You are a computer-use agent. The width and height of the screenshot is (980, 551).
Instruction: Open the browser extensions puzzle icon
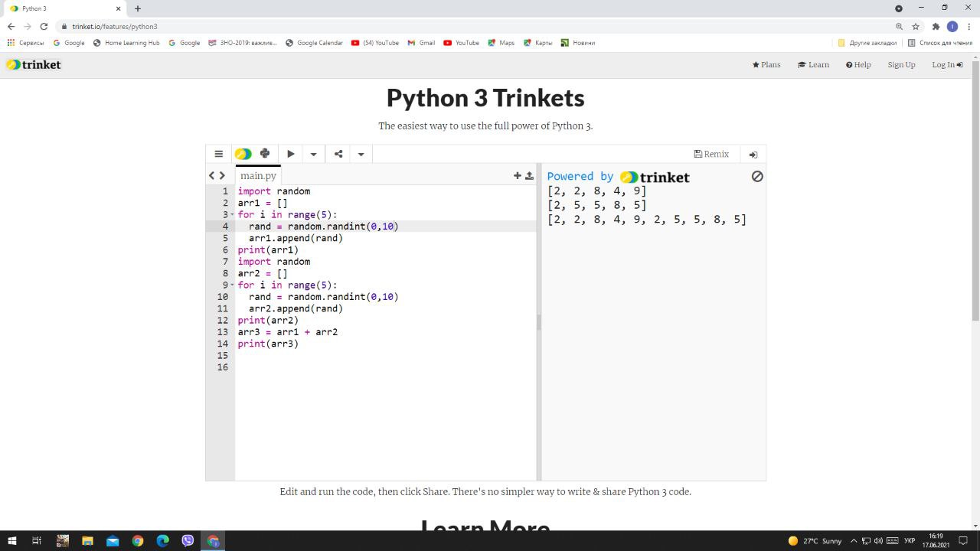(936, 26)
